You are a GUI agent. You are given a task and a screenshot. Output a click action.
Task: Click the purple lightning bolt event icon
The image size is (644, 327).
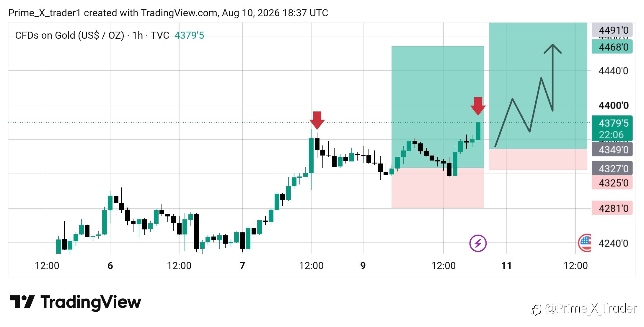pyautogui.click(x=478, y=243)
